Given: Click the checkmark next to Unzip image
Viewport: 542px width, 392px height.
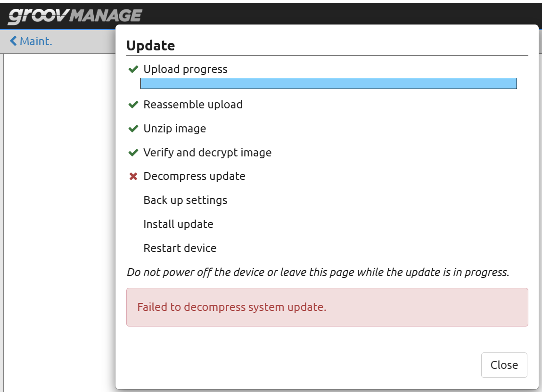Looking at the screenshot, I should coord(133,129).
